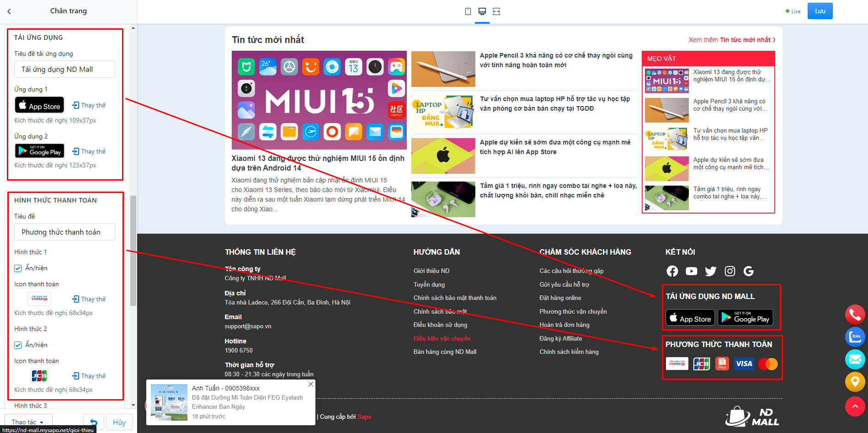Screen dimensions: 868x433
Task: Click the sidebar scrollbar down arrow
Action: coord(133,405)
